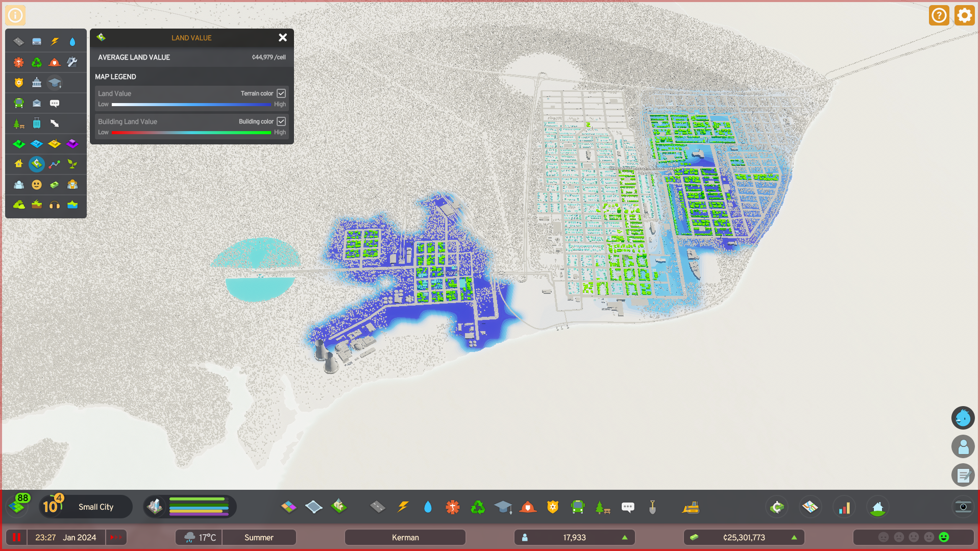Click the city balance ¢25,301,773

point(744,537)
